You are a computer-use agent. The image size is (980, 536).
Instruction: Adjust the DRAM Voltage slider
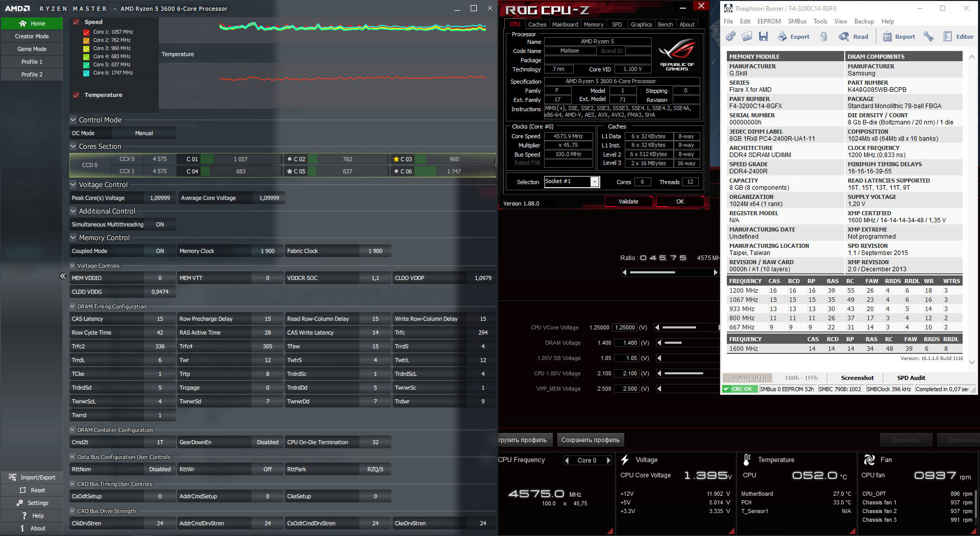coord(687,343)
